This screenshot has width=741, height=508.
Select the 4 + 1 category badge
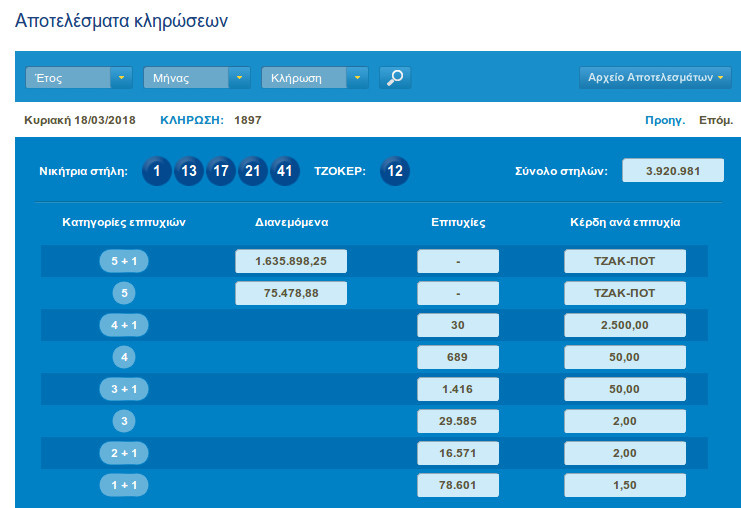(124, 325)
